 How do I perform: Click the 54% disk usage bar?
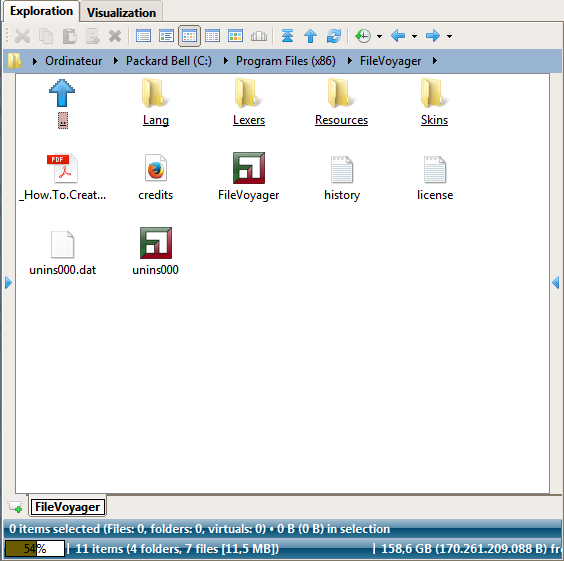(35, 549)
